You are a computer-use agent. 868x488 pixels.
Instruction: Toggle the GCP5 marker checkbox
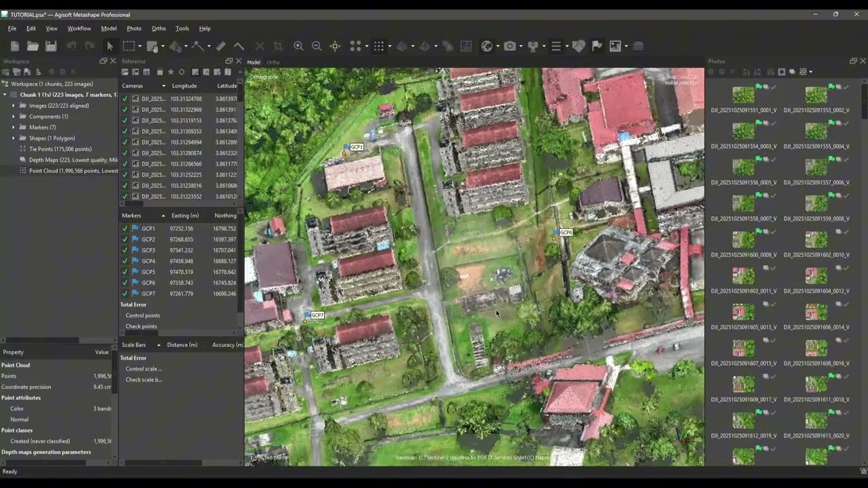tap(125, 272)
